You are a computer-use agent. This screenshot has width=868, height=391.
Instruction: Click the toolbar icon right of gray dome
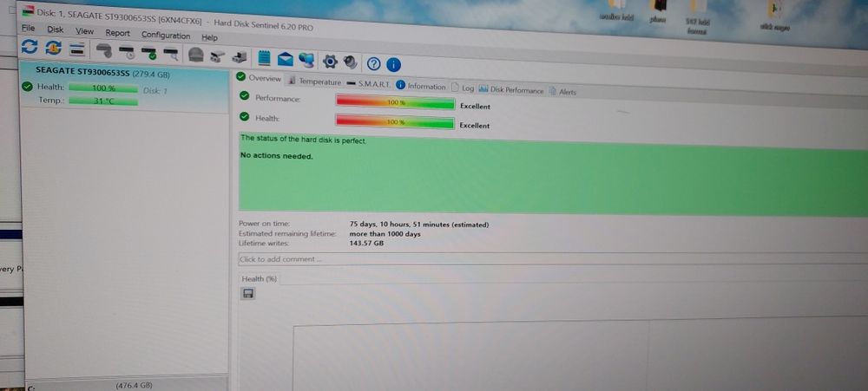pyautogui.click(x=218, y=55)
